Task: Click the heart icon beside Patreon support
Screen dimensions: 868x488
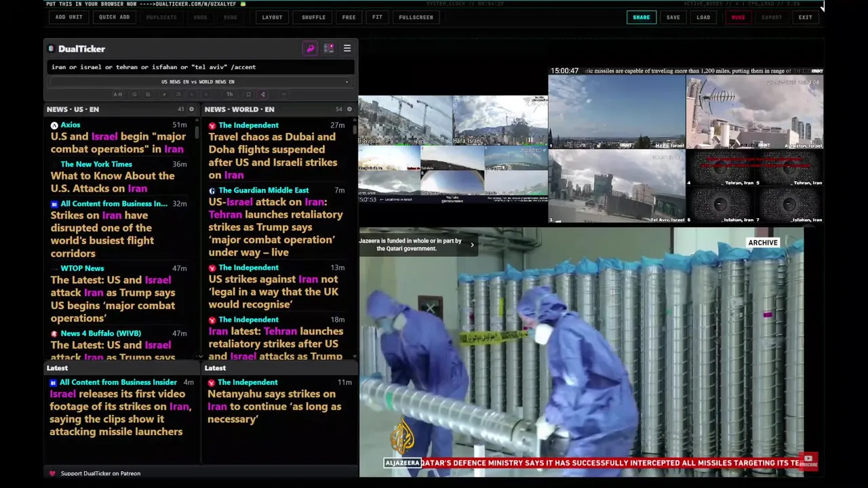Action: coord(52,473)
